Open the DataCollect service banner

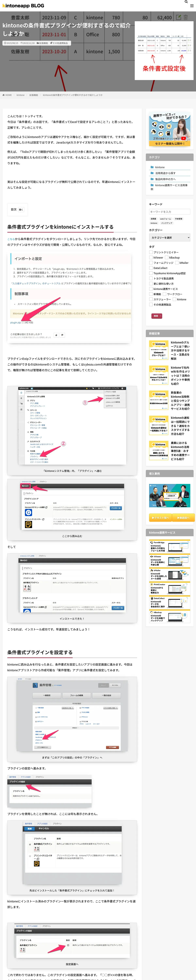(169, 603)
